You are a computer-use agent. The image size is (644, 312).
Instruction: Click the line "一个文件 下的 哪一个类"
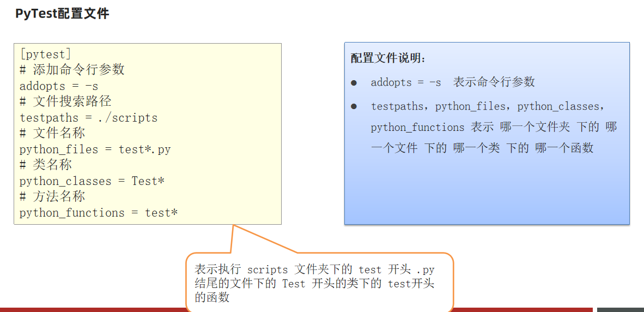click(482, 148)
